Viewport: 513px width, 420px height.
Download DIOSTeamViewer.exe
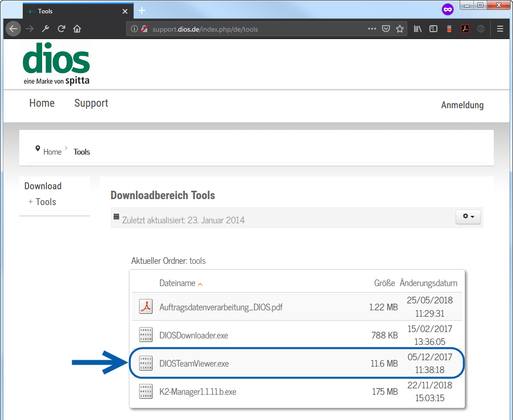(194, 364)
